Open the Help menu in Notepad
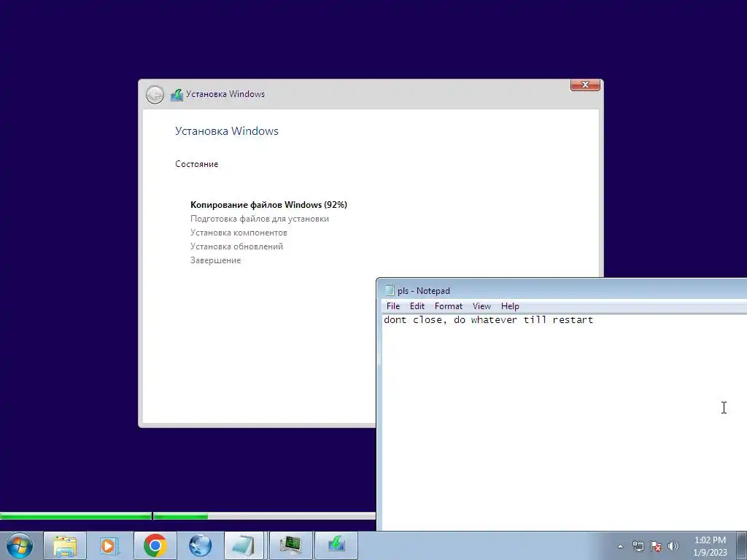Viewport: 747px width, 560px height. tap(510, 306)
